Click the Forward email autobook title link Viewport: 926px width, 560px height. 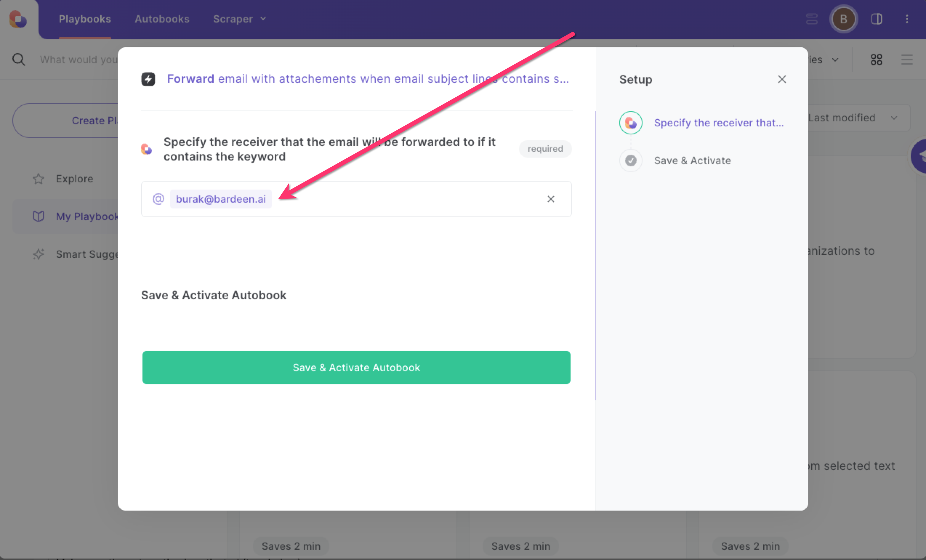368,79
